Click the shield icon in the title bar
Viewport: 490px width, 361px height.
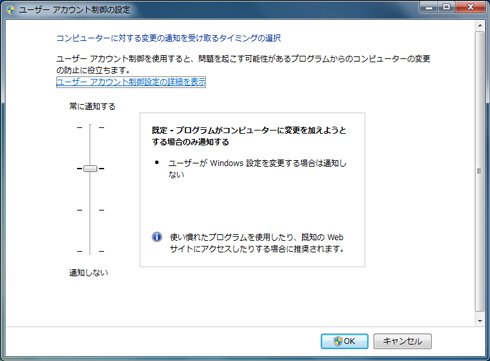(x=11, y=9)
